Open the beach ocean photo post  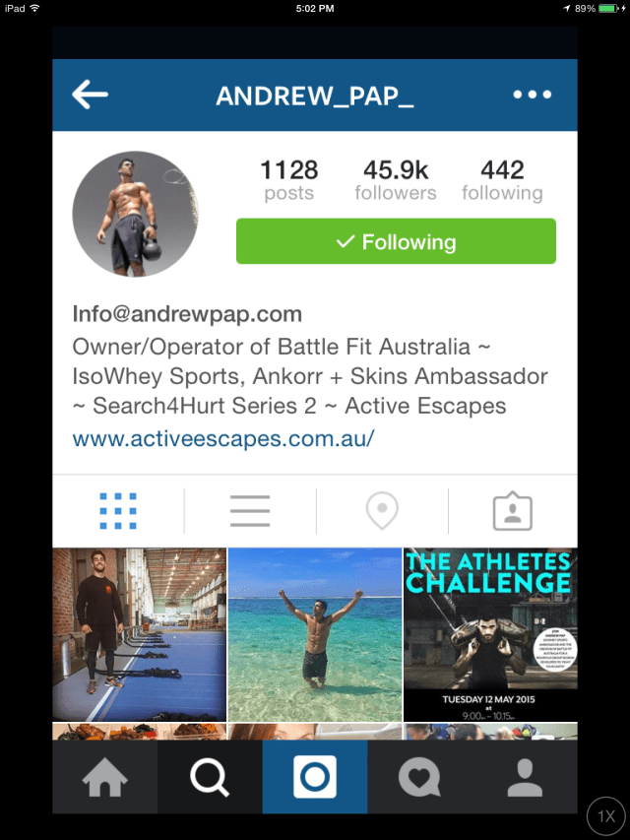[x=315, y=634]
